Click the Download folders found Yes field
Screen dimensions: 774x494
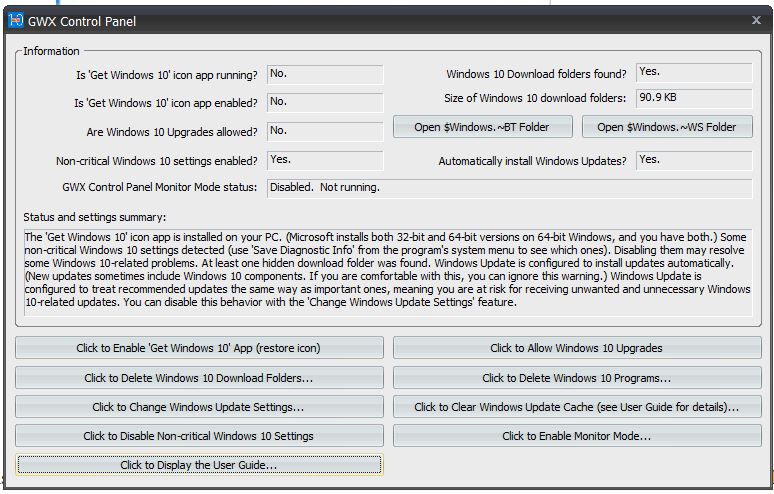[694, 73]
